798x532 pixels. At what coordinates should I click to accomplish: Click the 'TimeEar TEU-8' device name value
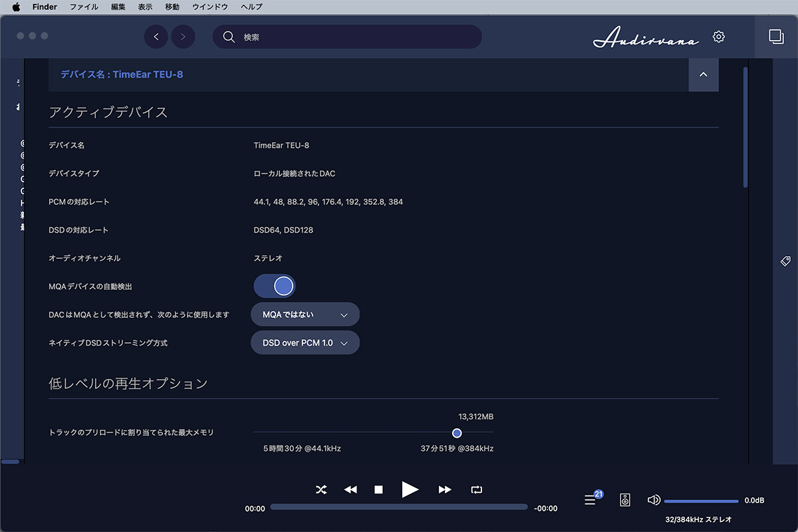(x=281, y=145)
